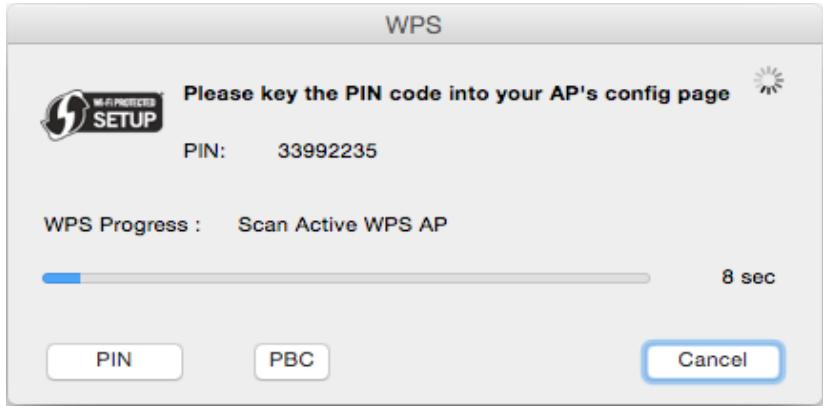Screen dimensions: 823x406
Task: Click the "8 sec" countdown text
Action: coord(748,277)
